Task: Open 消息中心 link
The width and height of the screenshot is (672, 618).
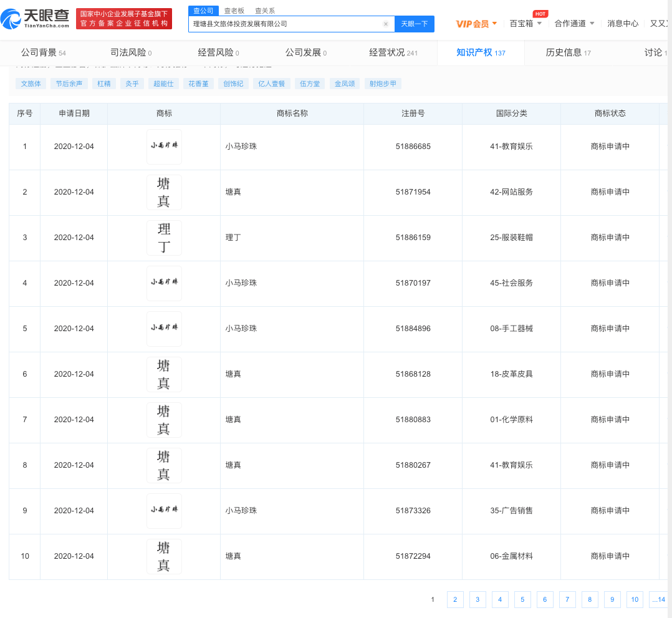Action: point(623,24)
